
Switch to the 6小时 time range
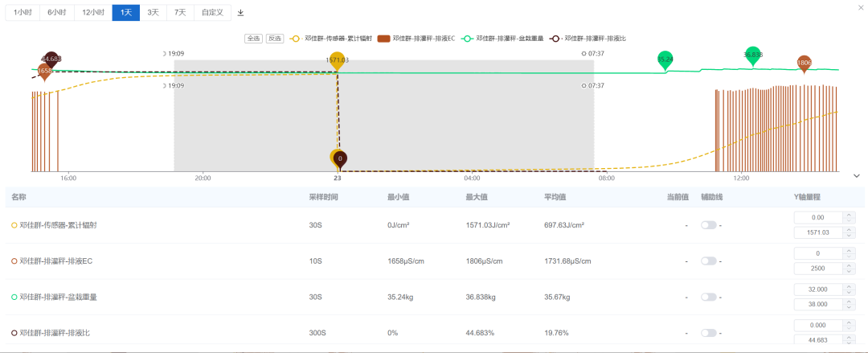(x=56, y=13)
